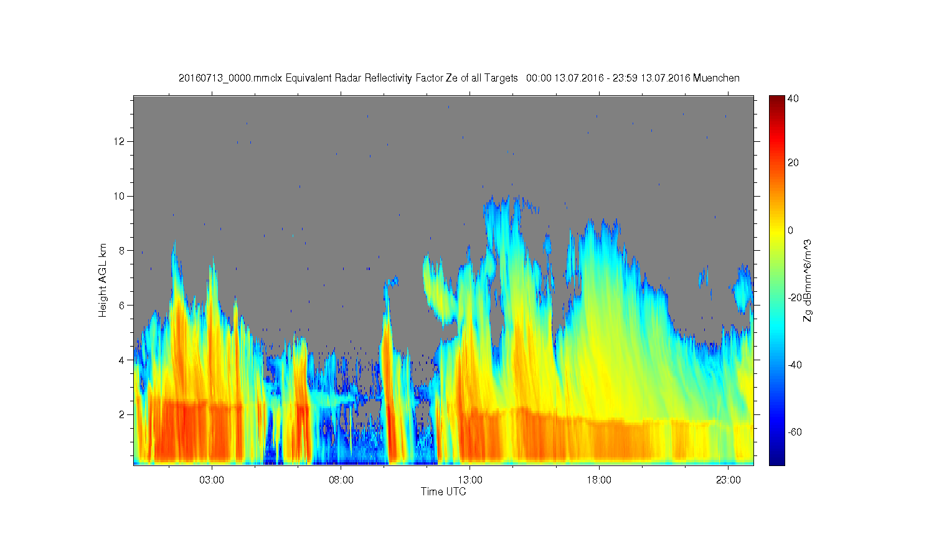934x560 pixels.
Task: Click the plot title starting with 20160713_0000.mmclx
Action: tap(459, 78)
